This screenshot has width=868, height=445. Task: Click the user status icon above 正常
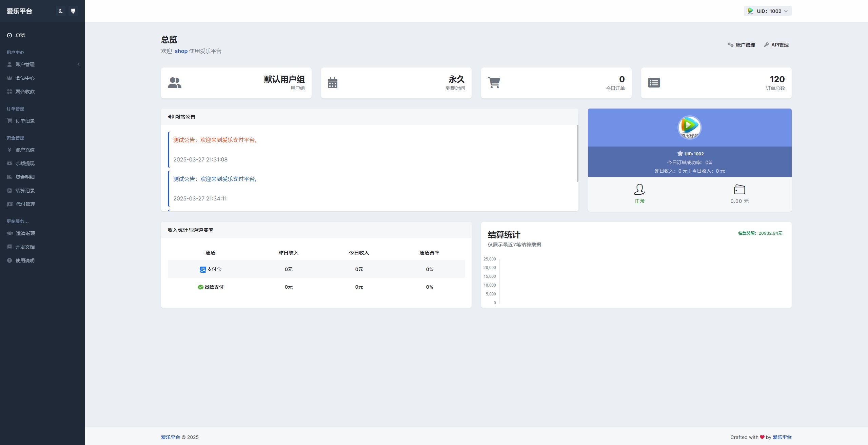click(639, 189)
